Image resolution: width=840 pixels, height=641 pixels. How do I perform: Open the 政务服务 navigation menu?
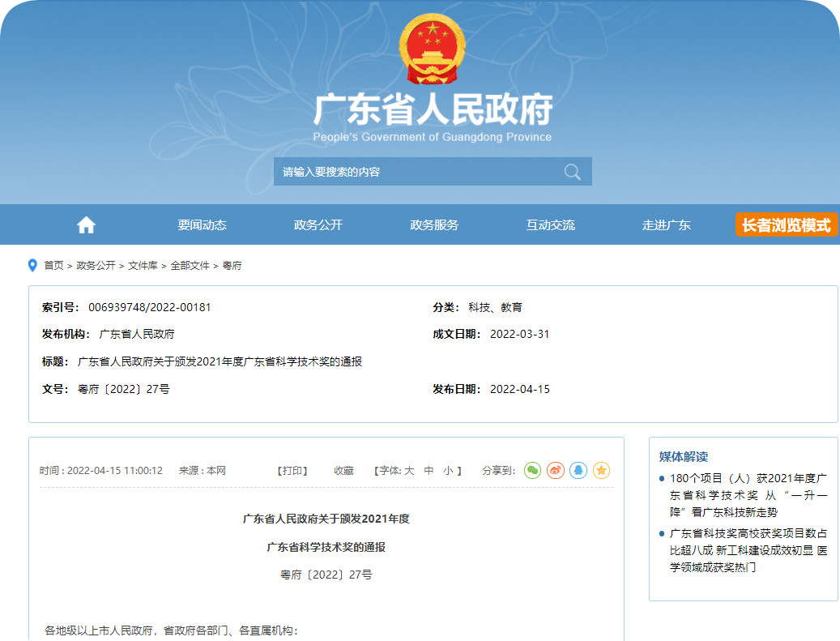[434, 225]
